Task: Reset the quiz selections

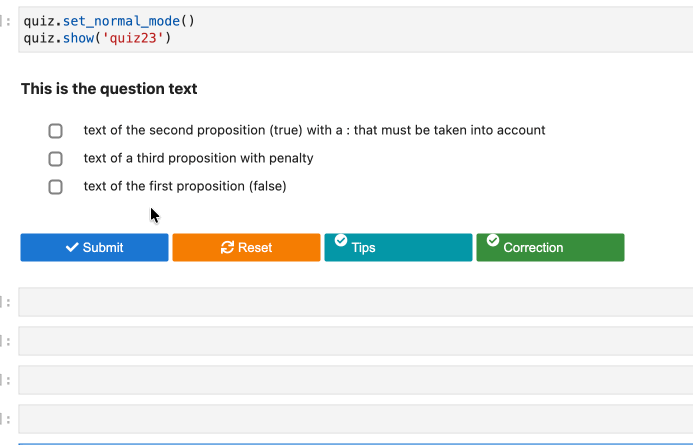Action: (x=246, y=247)
